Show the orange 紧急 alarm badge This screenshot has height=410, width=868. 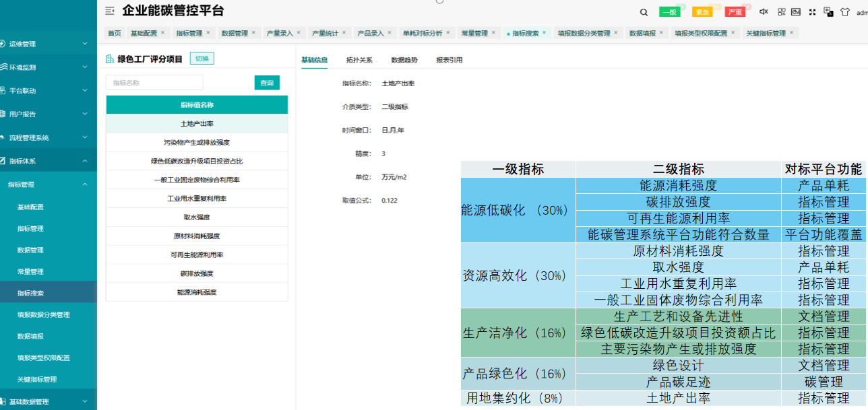[x=702, y=12]
